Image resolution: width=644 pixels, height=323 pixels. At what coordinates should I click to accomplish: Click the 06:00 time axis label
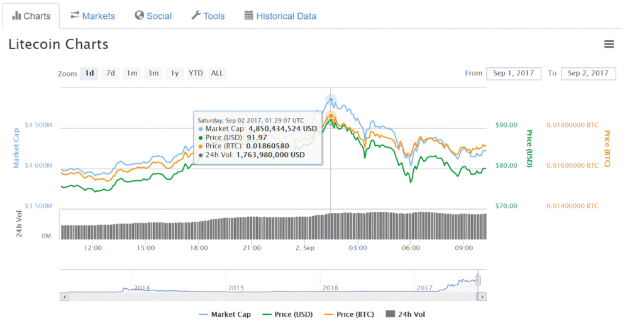[411, 248]
